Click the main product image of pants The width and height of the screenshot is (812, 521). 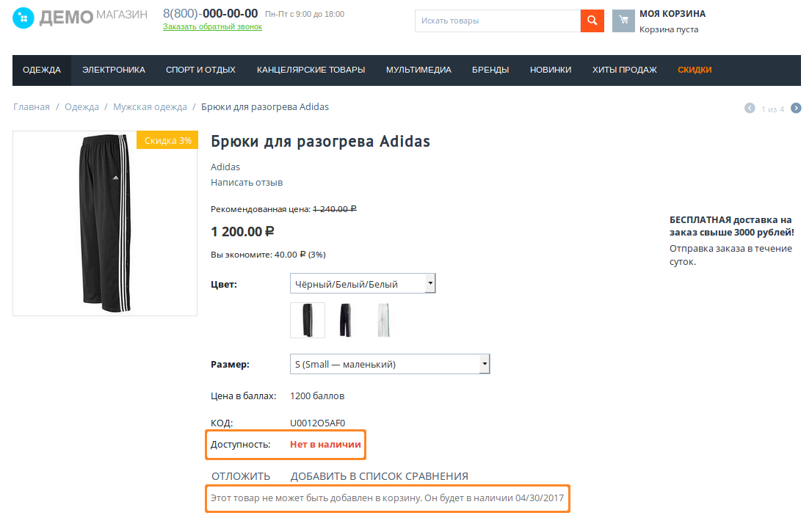tap(105, 223)
